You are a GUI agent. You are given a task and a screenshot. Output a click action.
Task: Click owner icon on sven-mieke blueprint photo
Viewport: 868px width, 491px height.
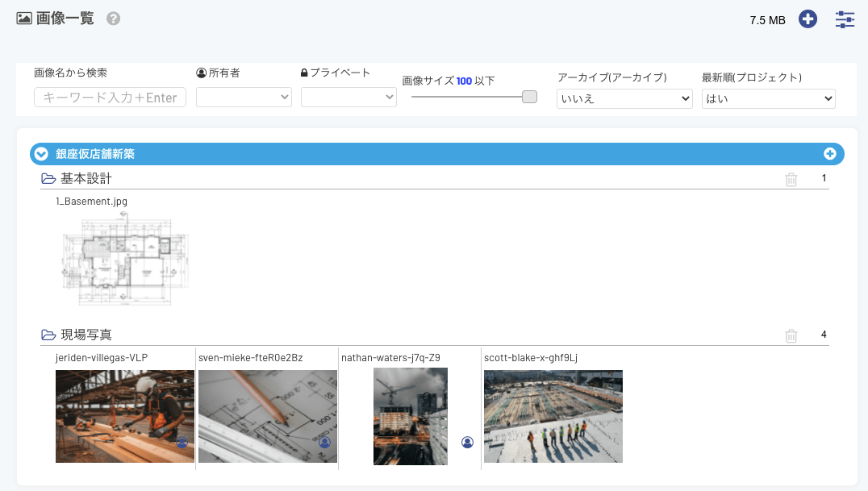pyautogui.click(x=324, y=443)
